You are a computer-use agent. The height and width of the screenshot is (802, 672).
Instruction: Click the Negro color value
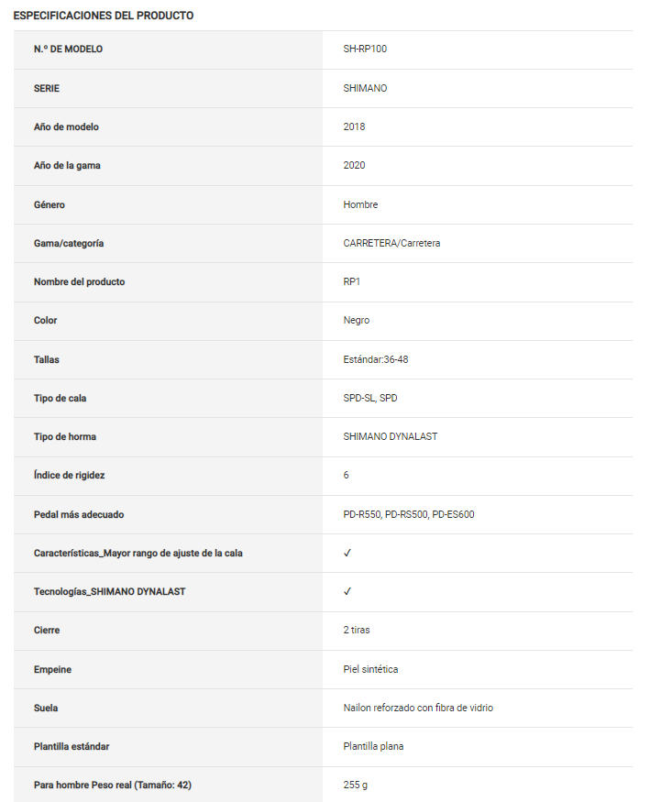pos(357,320)
